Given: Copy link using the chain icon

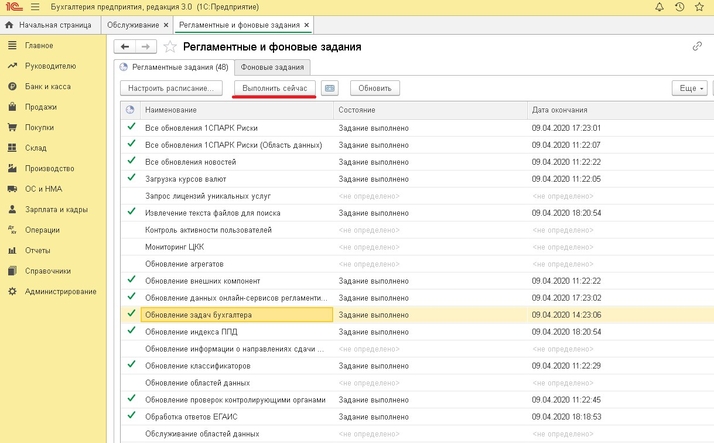Looking at the screenshot, I should coord(697,46).
